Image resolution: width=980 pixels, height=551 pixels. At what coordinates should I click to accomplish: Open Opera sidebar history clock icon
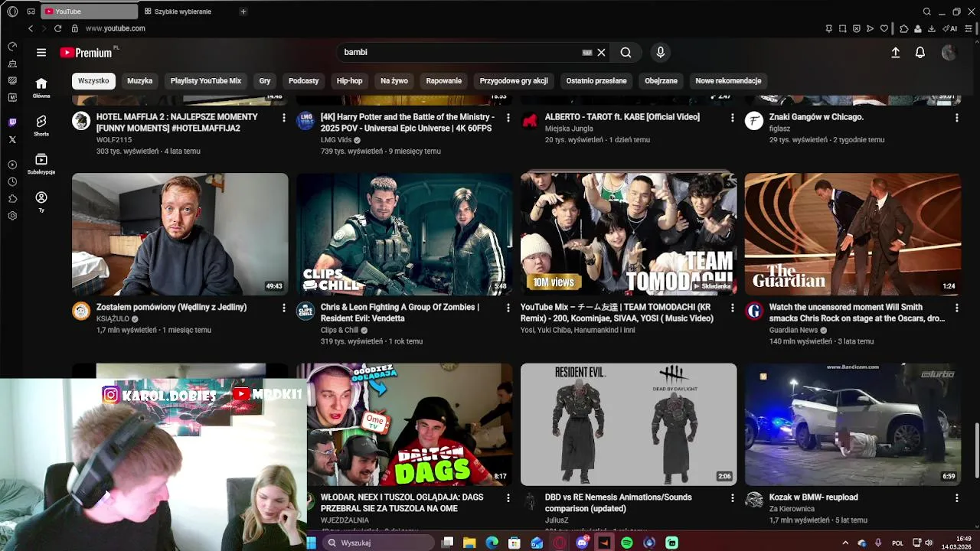pyautogui.click(x=12, y=181)
